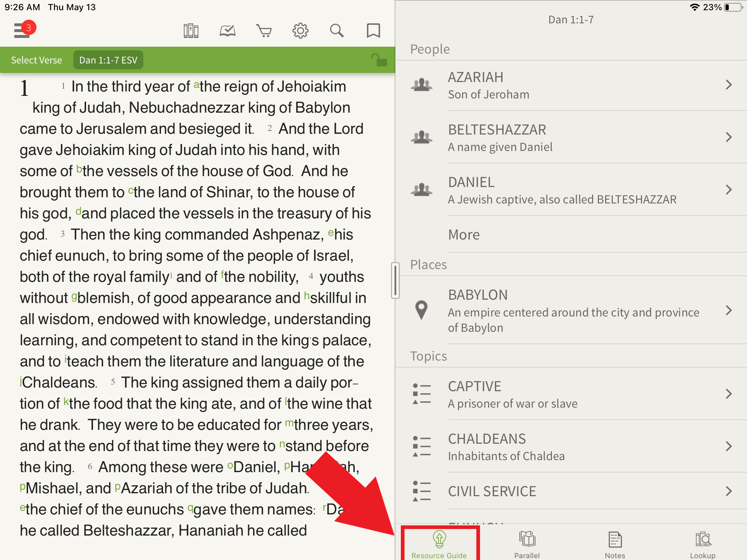Show More people entries
747x560 pixels.
click(x=464, y=234)
